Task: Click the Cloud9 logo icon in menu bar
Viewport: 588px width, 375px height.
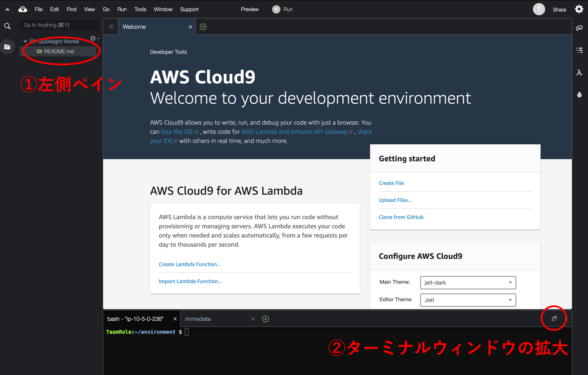Action: 23,9
